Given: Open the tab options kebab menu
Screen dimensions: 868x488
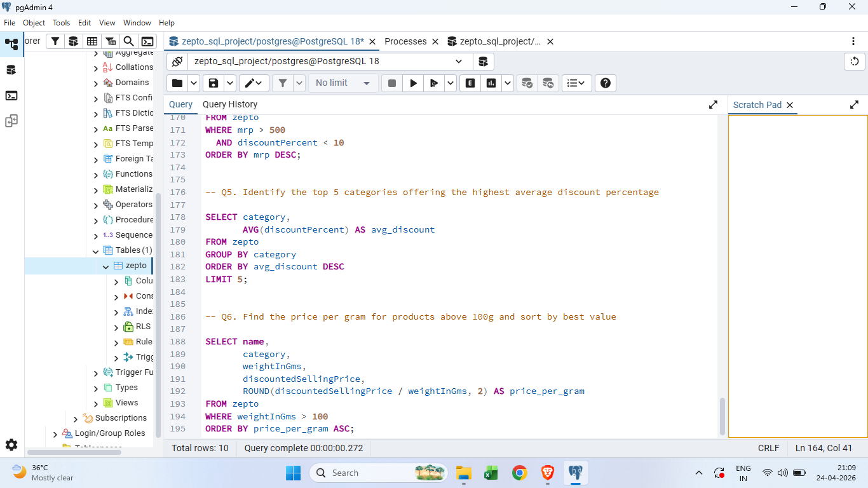Looking at the screenshot, I should coord(853,41).
